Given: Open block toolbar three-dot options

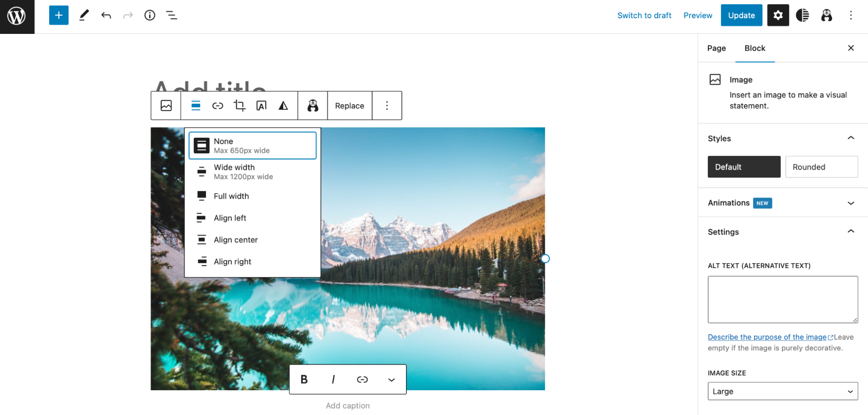Looking at the screenshot, I should click(x=387, y=105).
